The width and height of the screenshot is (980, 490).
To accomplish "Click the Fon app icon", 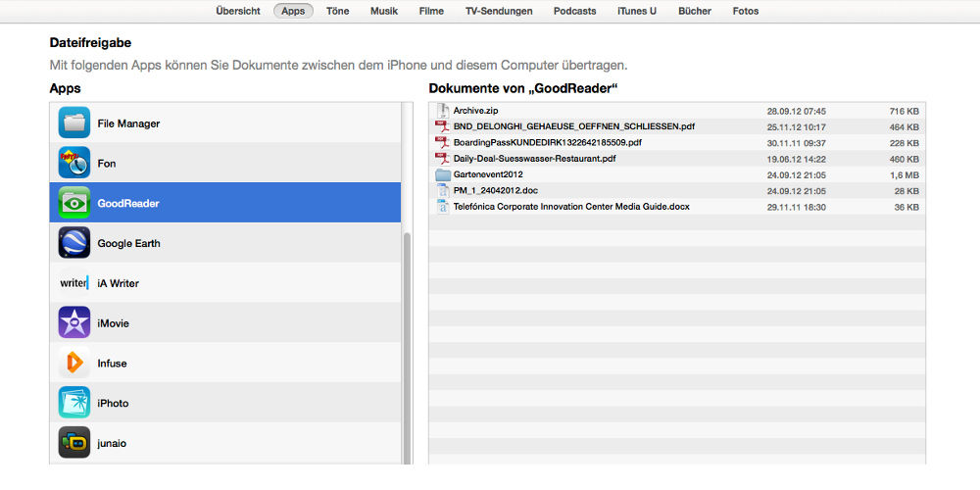I will point(74,163).
